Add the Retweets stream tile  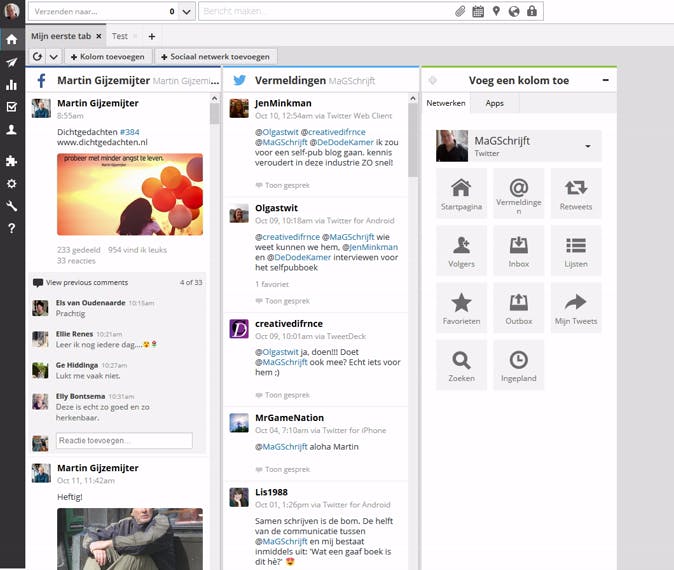[576, 193]
